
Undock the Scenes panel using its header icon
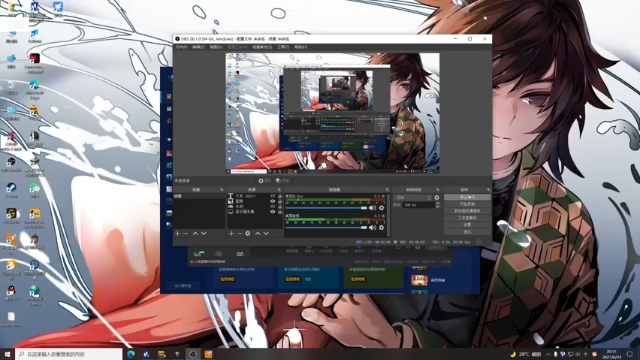pos(222,190)
